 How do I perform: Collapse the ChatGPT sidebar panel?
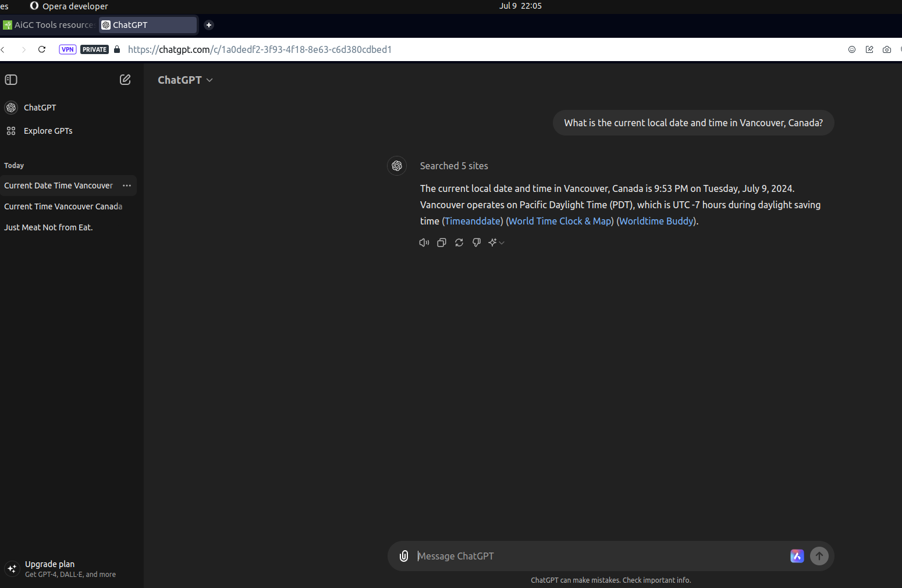11,80
